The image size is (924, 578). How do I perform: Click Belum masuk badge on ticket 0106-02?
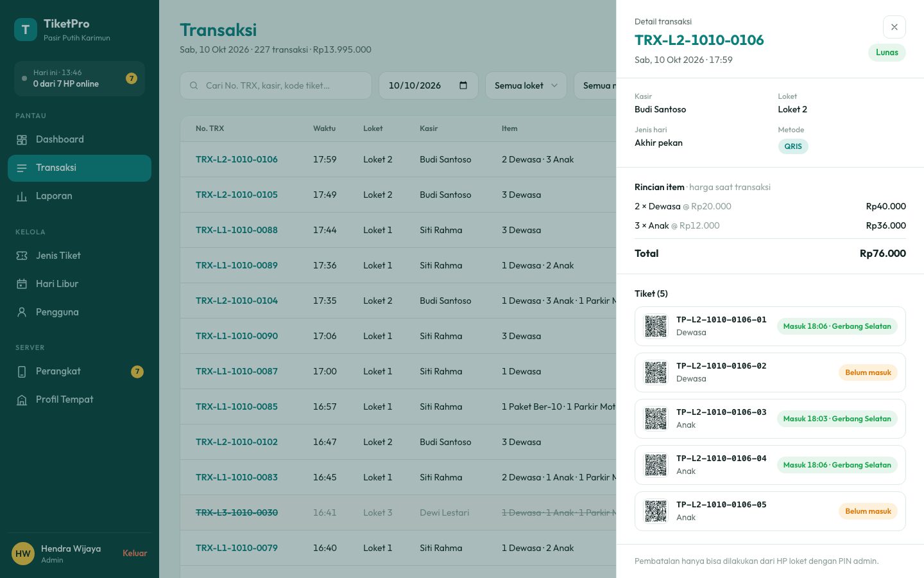pos(868,372)
